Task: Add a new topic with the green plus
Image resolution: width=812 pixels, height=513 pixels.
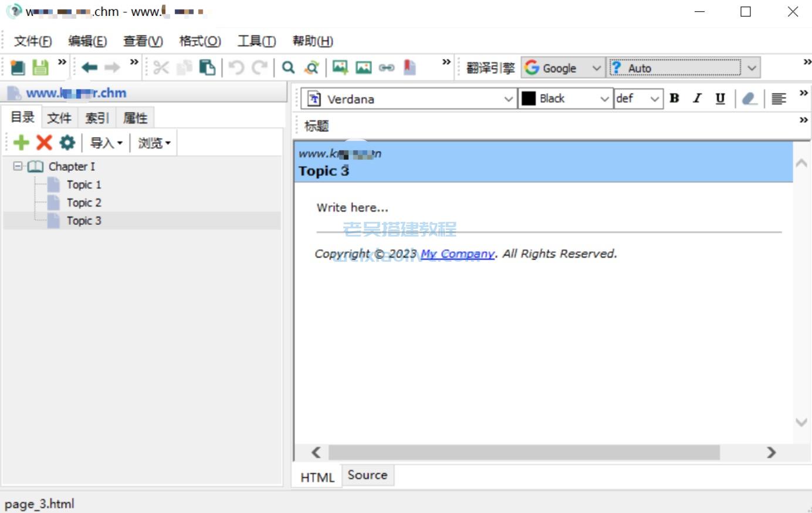Action: (21, 141)
